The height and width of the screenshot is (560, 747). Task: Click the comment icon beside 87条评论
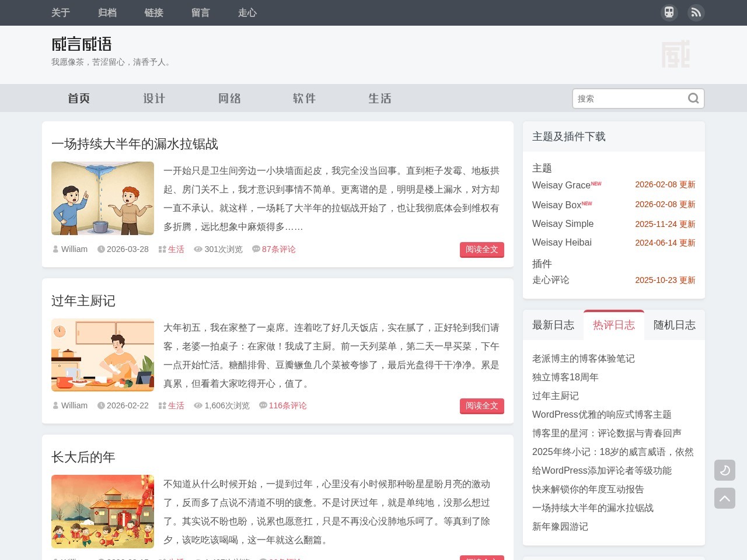click(256, 249)
